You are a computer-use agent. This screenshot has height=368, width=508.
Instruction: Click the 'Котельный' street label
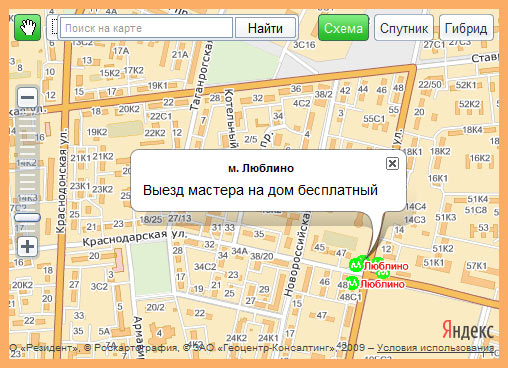pos(231,118)
